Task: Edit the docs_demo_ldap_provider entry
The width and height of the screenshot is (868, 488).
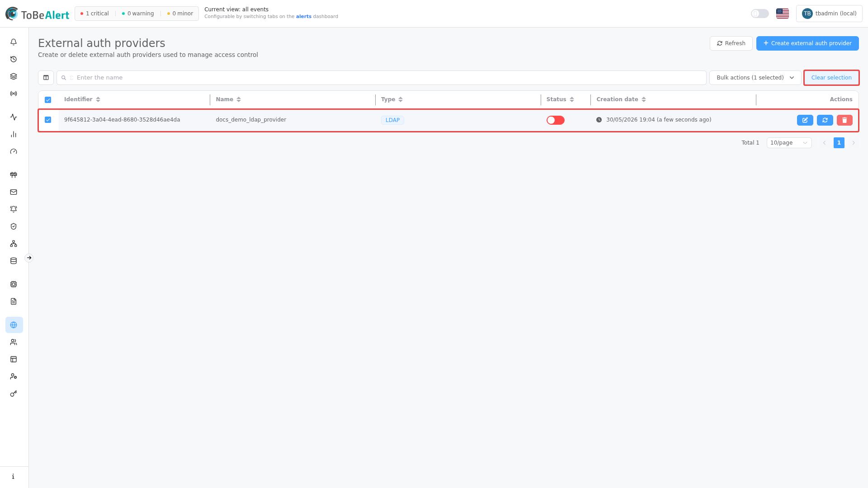Action: [x=805, y=120]
